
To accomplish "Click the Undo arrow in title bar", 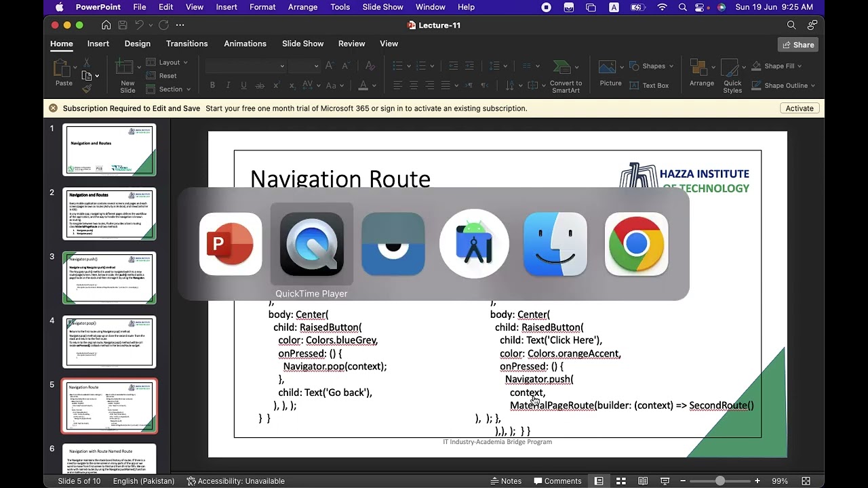I will click(x=139, y=25).
